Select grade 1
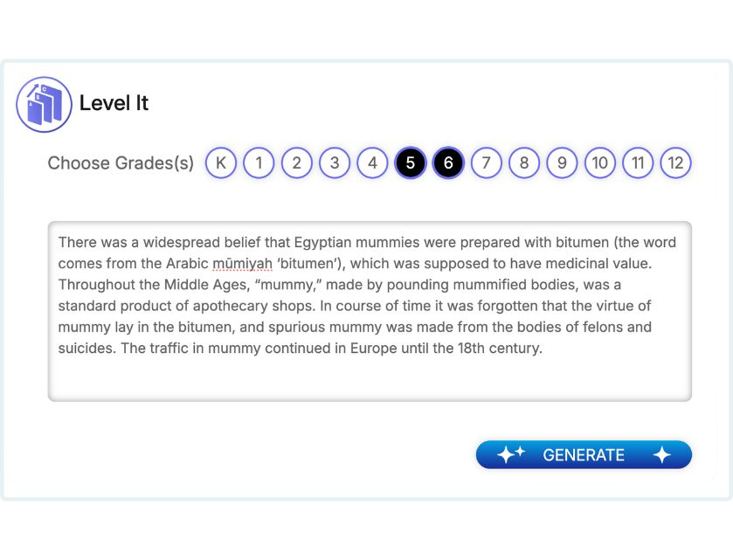 (x=259, y=162)
